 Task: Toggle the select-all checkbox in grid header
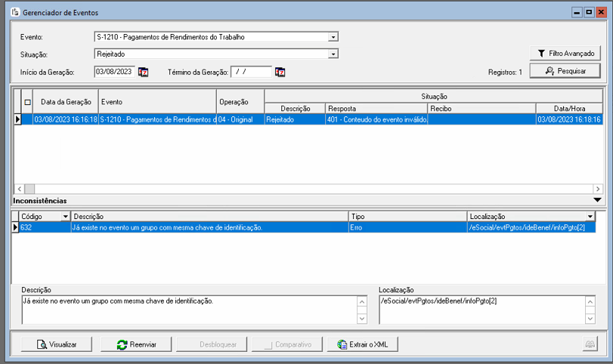[x=27, y=102]
